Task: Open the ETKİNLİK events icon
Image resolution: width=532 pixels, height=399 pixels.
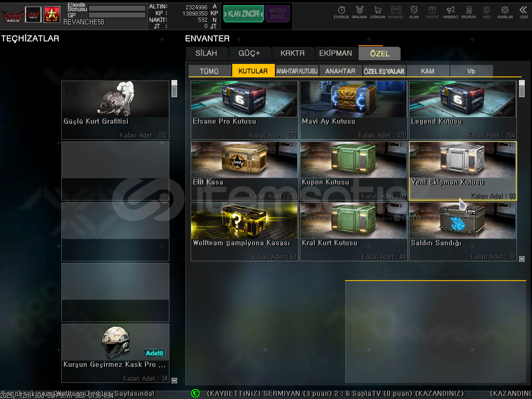Action: click(341, 12)
